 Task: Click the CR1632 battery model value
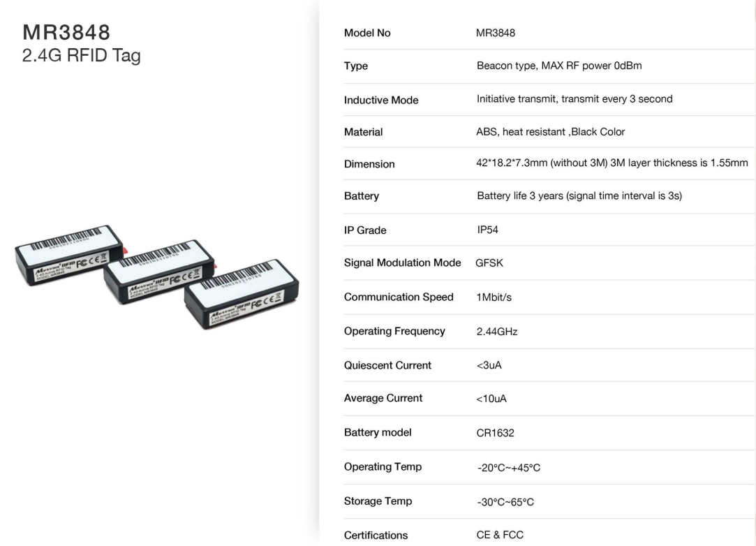tap(495, 433)
